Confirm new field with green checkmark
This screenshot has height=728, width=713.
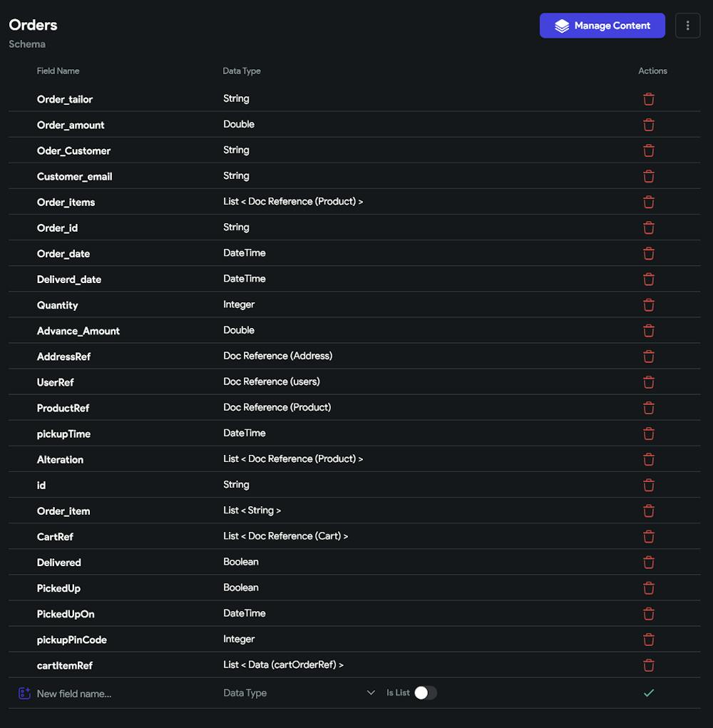pos(649,693)
